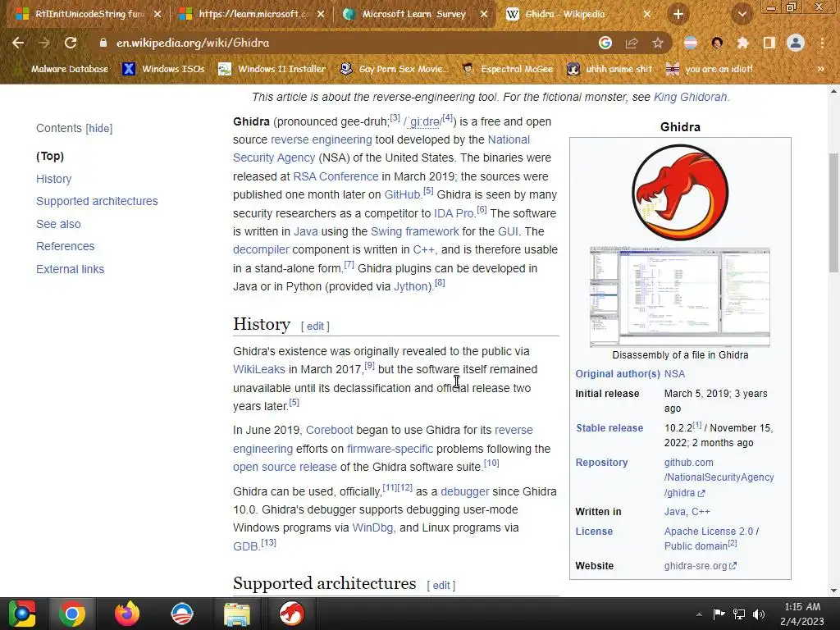
Task: Open the Chrome three-dot menu
Action: click(x=822, y=43)
